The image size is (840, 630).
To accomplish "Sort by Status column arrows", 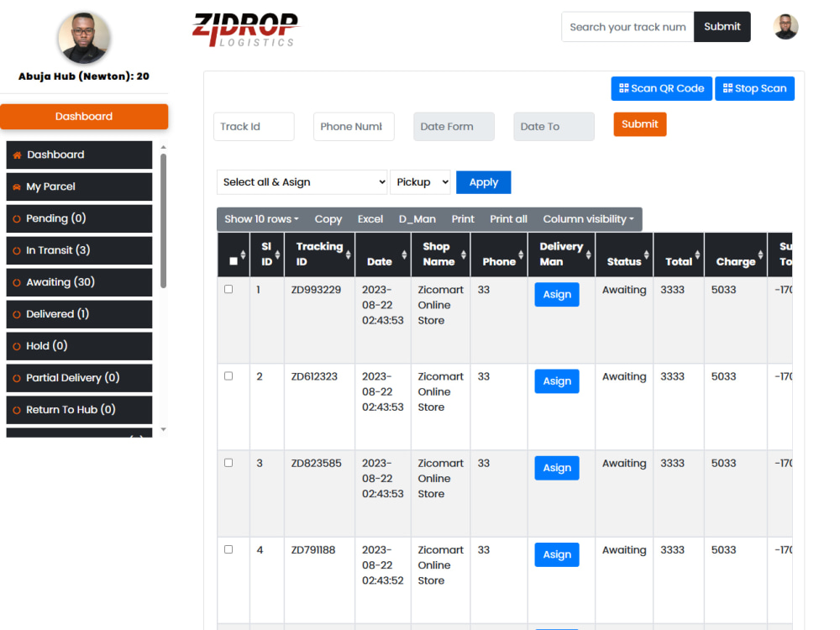I will click(x=646, y=255).
